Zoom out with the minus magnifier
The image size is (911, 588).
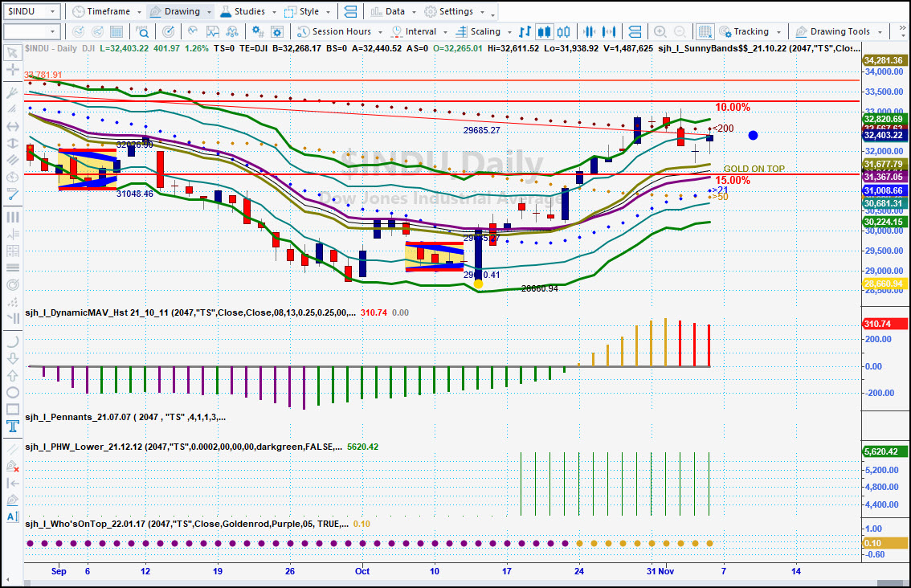tap(679, 32)
